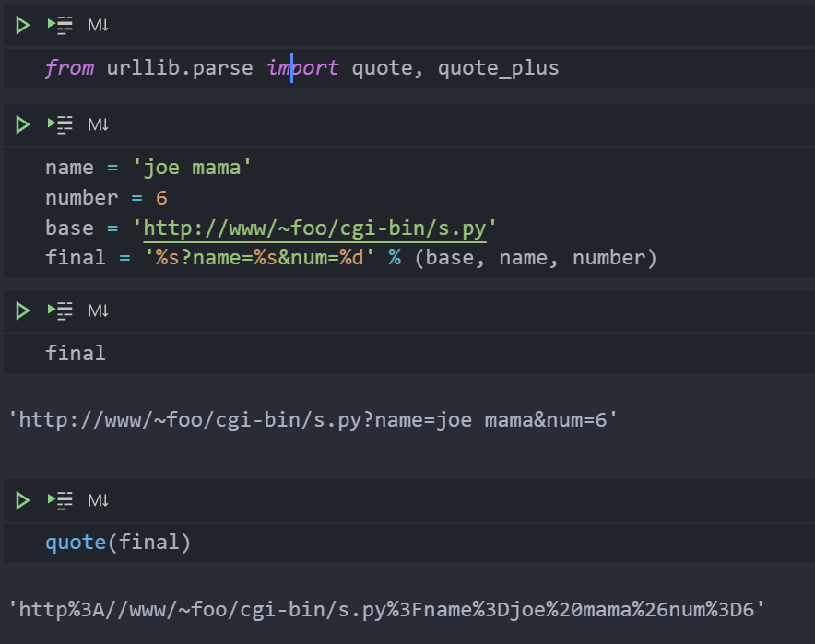
Task: Run the cell containing just 'final'
Action: (22, 310)
